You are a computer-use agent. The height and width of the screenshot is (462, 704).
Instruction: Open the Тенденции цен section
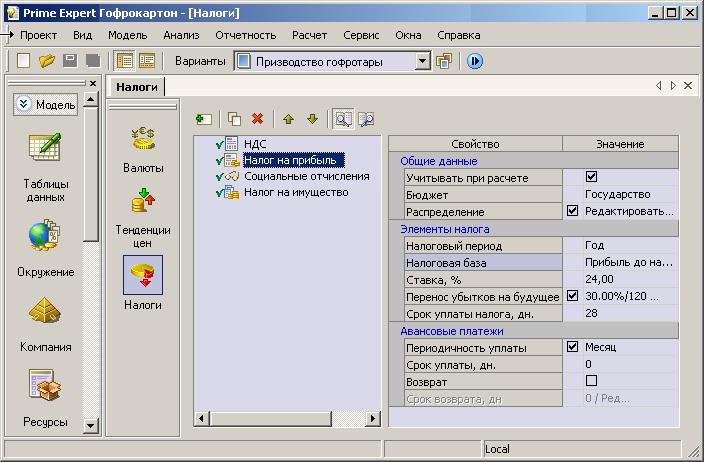(143, 218)
